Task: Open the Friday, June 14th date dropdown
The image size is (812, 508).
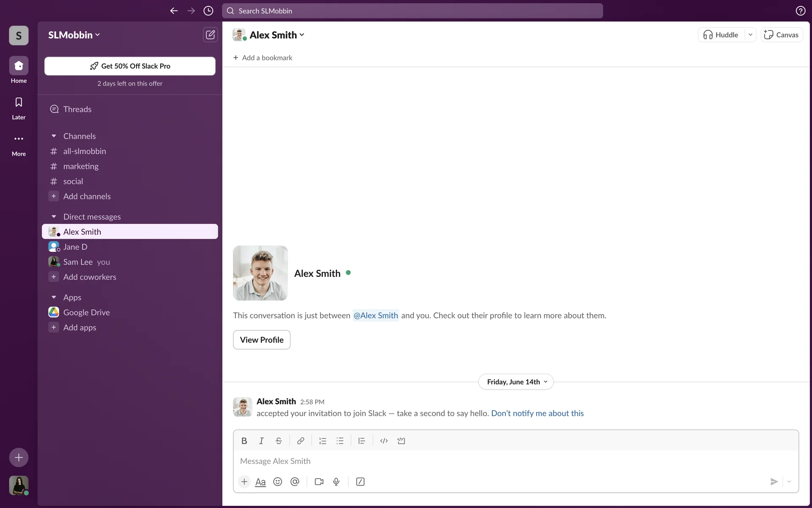Action: pos(516,382)
